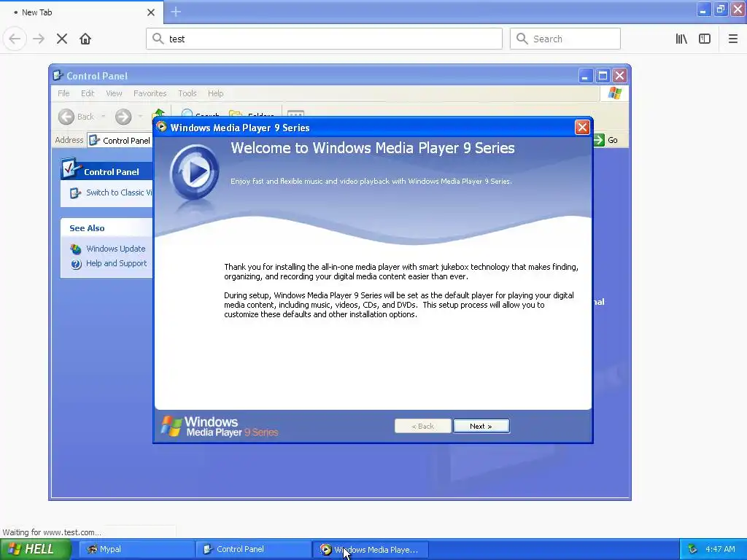
Task: Open Help menu in Control Panel
Action: pos(215,93)
